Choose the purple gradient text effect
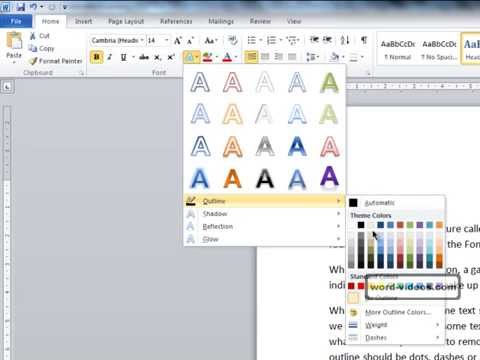The height and width of the screenshot is (360, 480). [329, 177]
